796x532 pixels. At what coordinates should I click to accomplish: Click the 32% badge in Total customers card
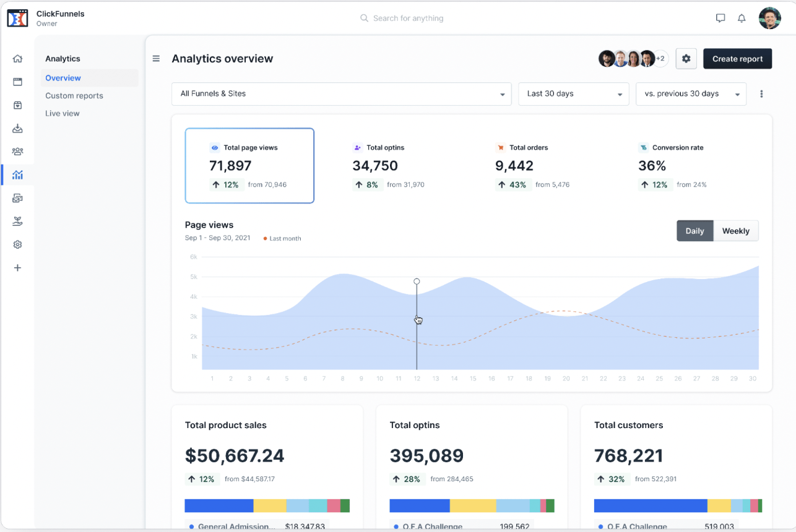click(612, 479)
